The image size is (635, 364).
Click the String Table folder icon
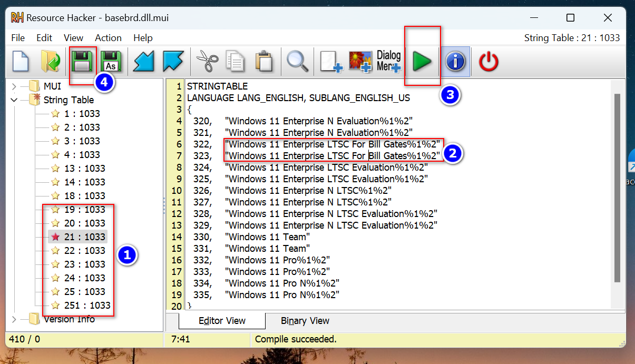point(36,99)
